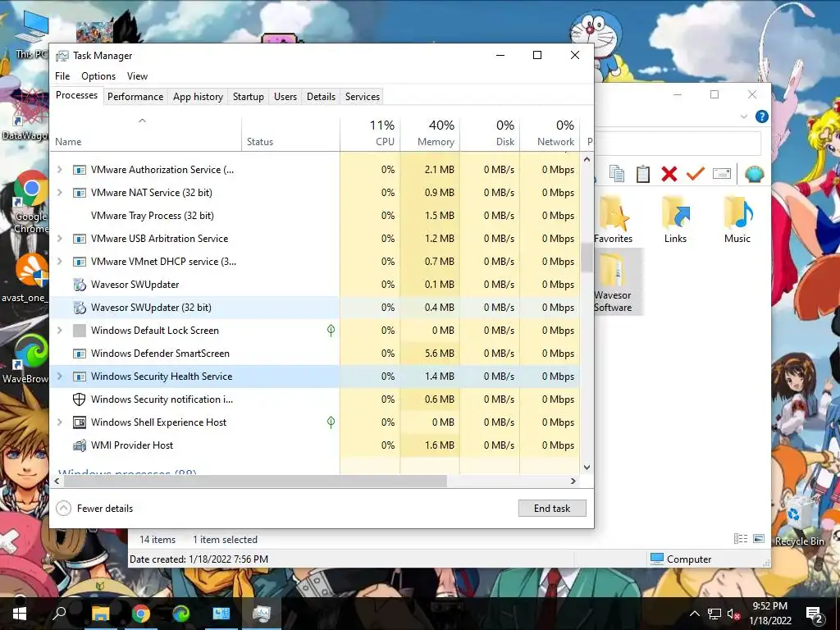The width and height of the screenshot is (840, 630).
Task: Select the Music folder in Explorer
Action: pyautogui.click(x=737, y=220)
